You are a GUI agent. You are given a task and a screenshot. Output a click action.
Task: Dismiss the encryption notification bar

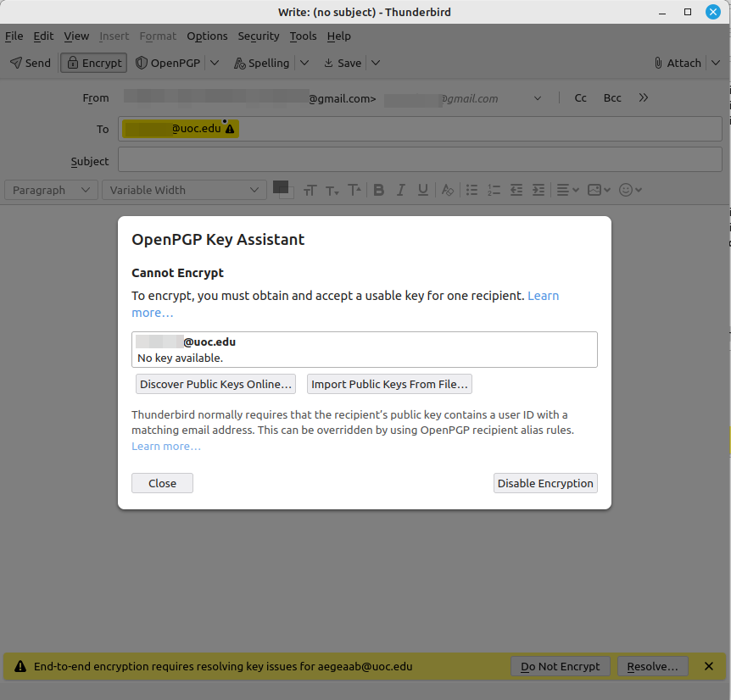(709, 666)
